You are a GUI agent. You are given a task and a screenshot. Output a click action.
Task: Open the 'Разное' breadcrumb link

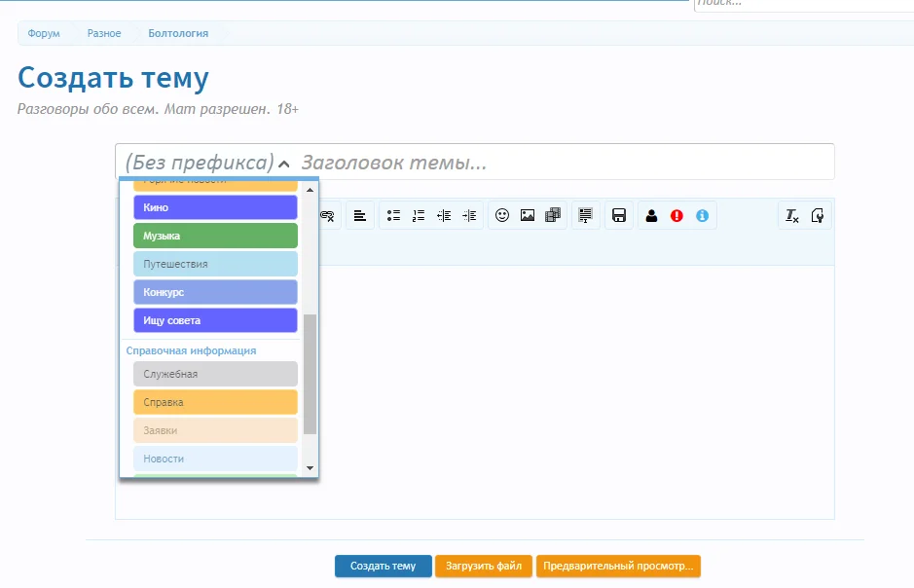click(x=104, y=33)
